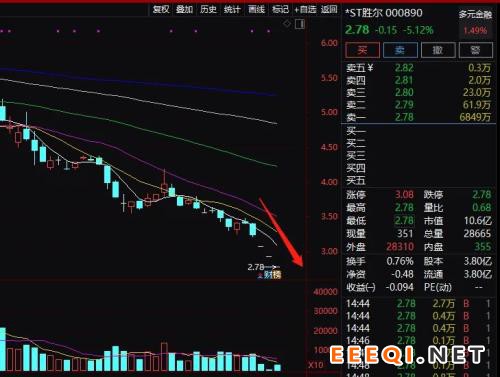Viewport: 500px width, 377px height.
Task: Click latest price label 2.78 on chart
Action: click(x=256, y=267)
